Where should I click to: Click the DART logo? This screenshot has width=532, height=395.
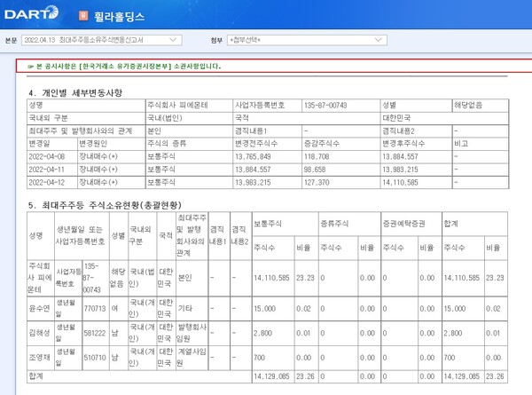click(x=31, y=13)
